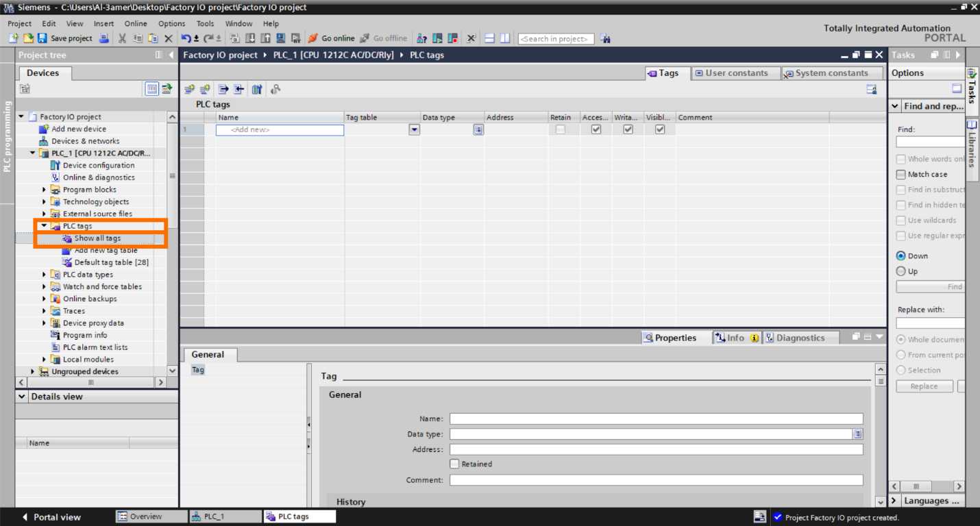Click the Copy icon in main toolbar
980x526 pixels.
click(138, 38)
